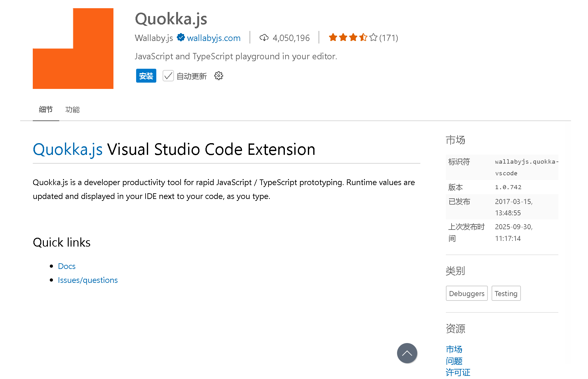
Task: Click the (171) ratings count
Action: point(389,38)
